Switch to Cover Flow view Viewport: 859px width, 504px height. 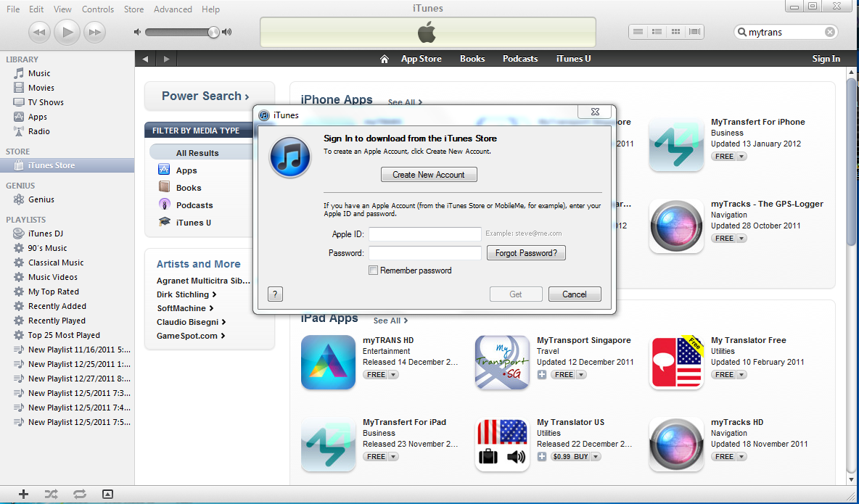coord(694,32)
